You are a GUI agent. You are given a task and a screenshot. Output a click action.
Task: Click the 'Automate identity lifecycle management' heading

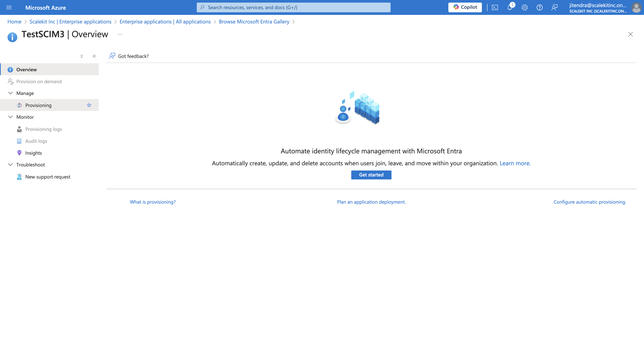click(x=371, y=151)
